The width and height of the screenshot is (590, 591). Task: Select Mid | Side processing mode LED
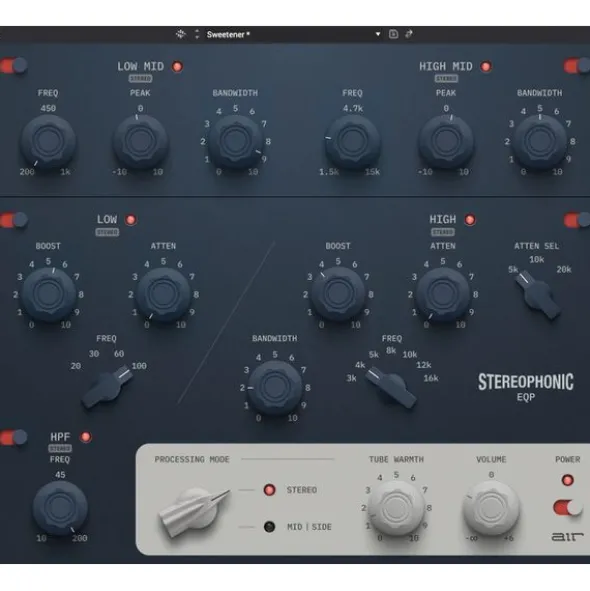(269, 527)
